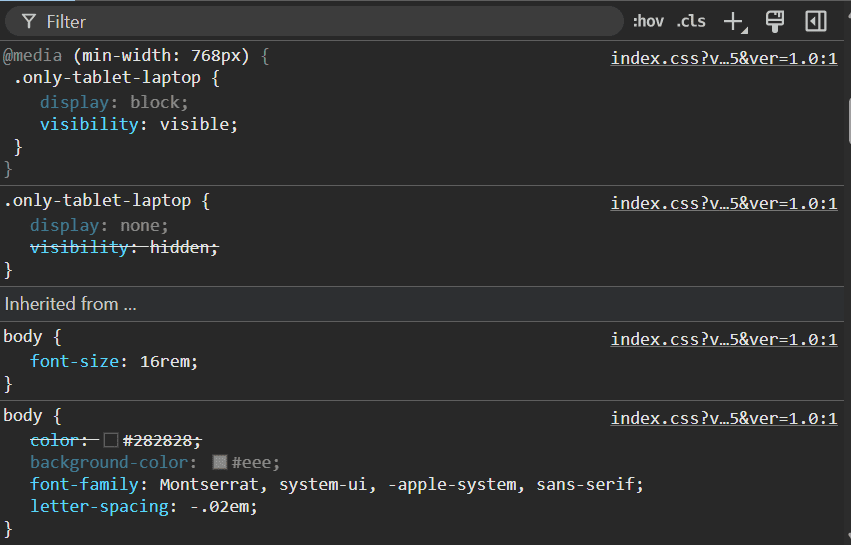Click the crossed-out 'visibility: hidden' declaration
The width and height of the screenshot is (851, 545).
click(124, 247)
